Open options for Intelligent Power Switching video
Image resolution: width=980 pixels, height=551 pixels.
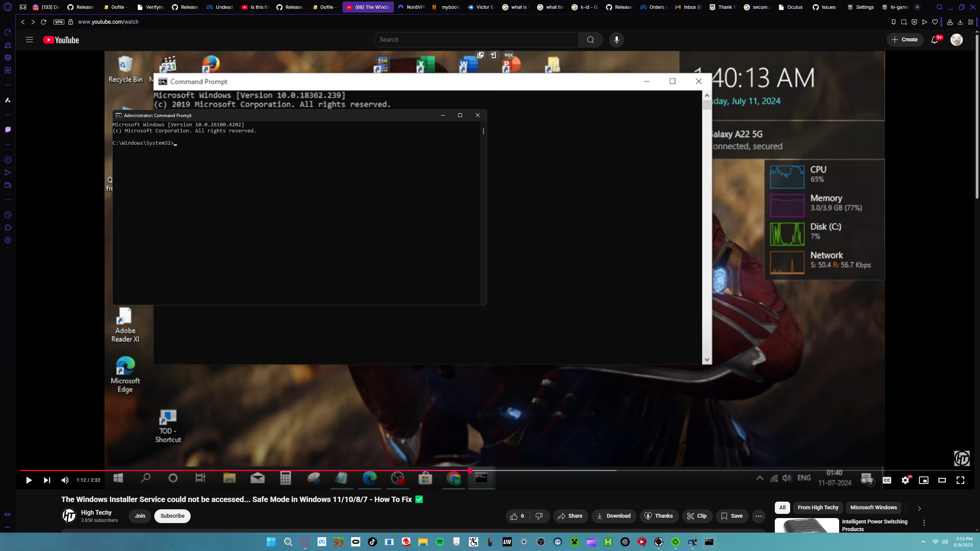point(924,523)
